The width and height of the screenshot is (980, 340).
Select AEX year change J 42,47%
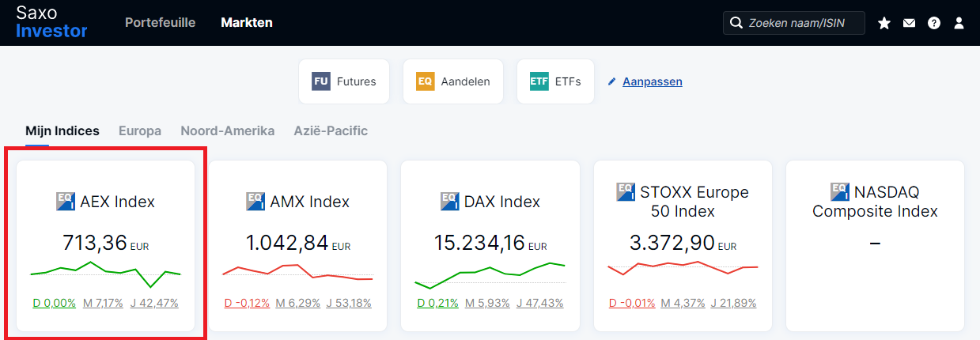[154, 303]
